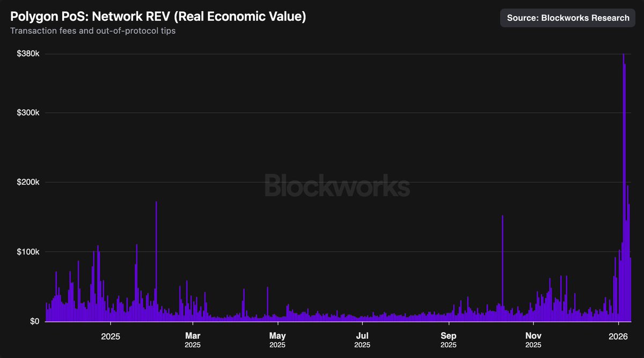644x358 pixels.
Task: Click the $100k y-axis label
Action: [27, 252]
